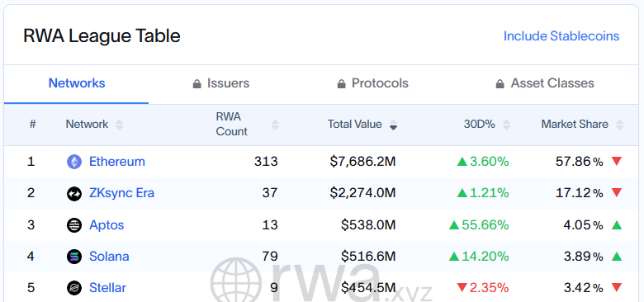Click the $516.6M total value cell
This screenshot has width=644, height=302.
coord(368,257)
